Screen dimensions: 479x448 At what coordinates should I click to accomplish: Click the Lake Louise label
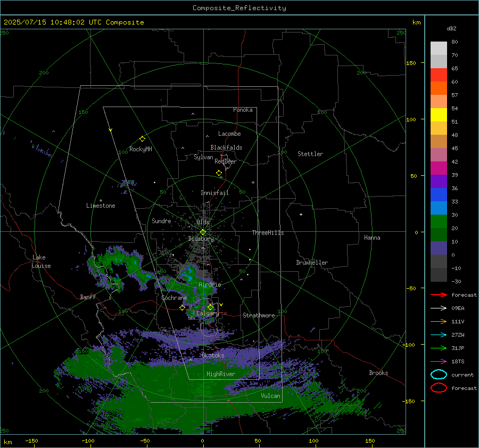[x=41, y=262]
